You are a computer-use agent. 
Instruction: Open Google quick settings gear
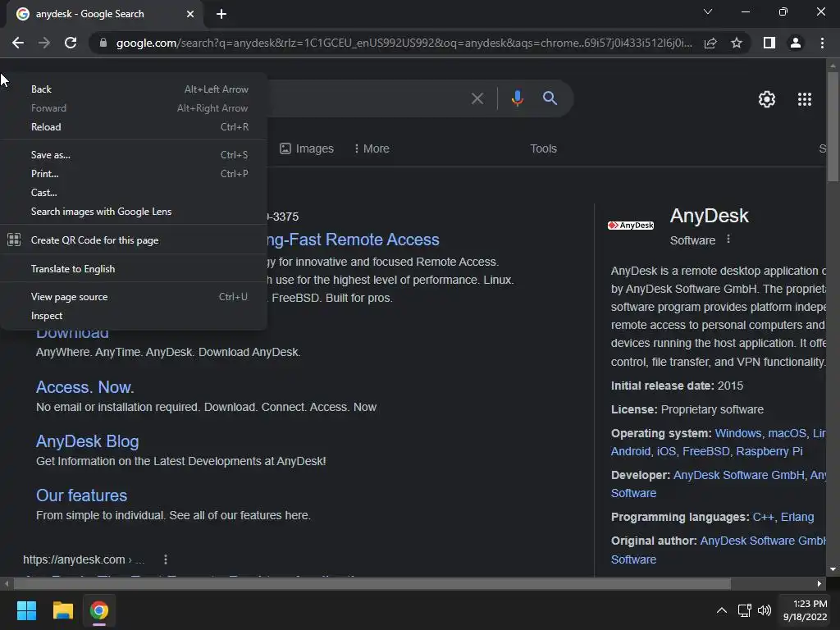pyautogui.click(x=767, y=99)
